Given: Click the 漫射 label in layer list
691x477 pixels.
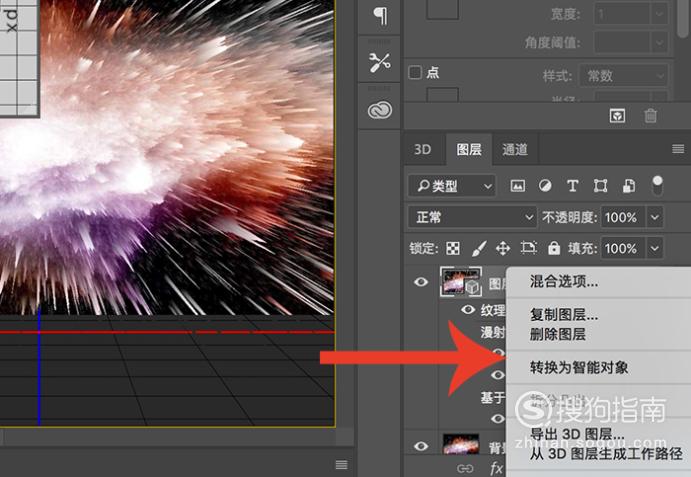Looking at the screenshot, I should coord(493,332).
